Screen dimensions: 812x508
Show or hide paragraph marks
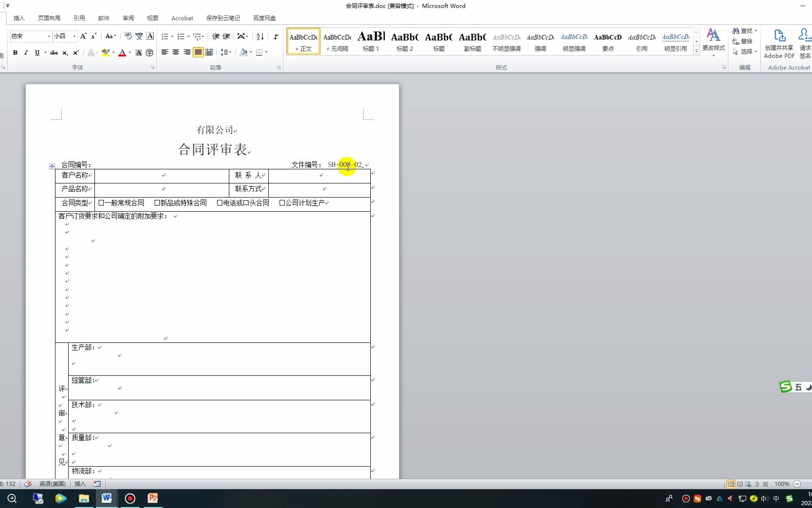276,36
